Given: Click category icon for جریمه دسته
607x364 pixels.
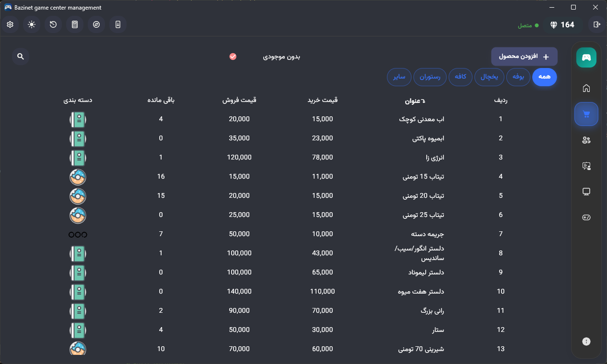Looking at the screenshot, I should tap(78, 234).
